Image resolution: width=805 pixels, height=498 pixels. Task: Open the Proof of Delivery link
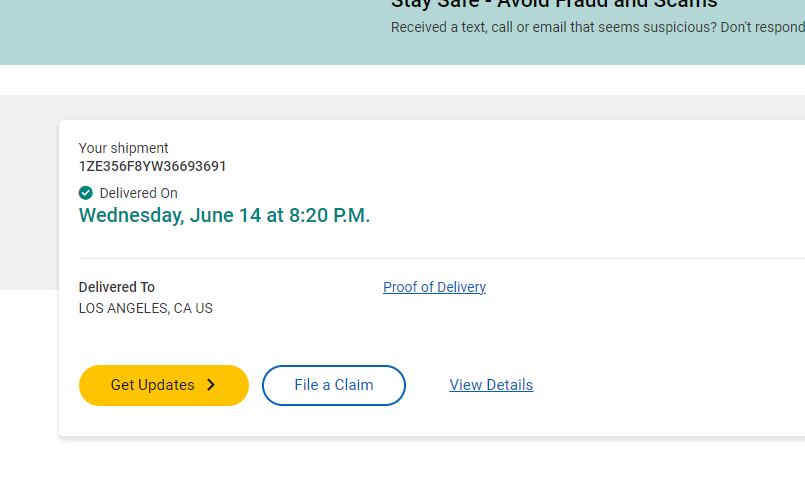(434, 287)
